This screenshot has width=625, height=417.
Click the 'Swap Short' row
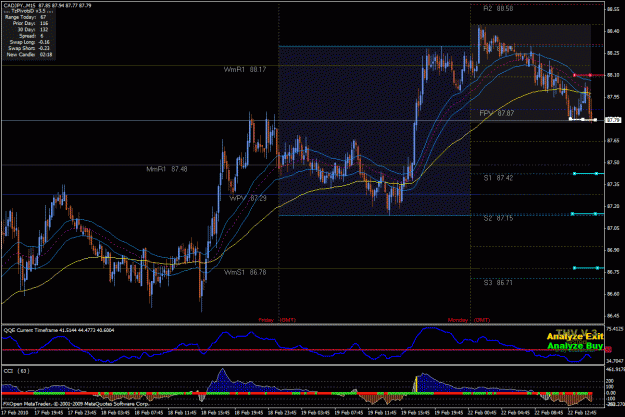point(29,48)
